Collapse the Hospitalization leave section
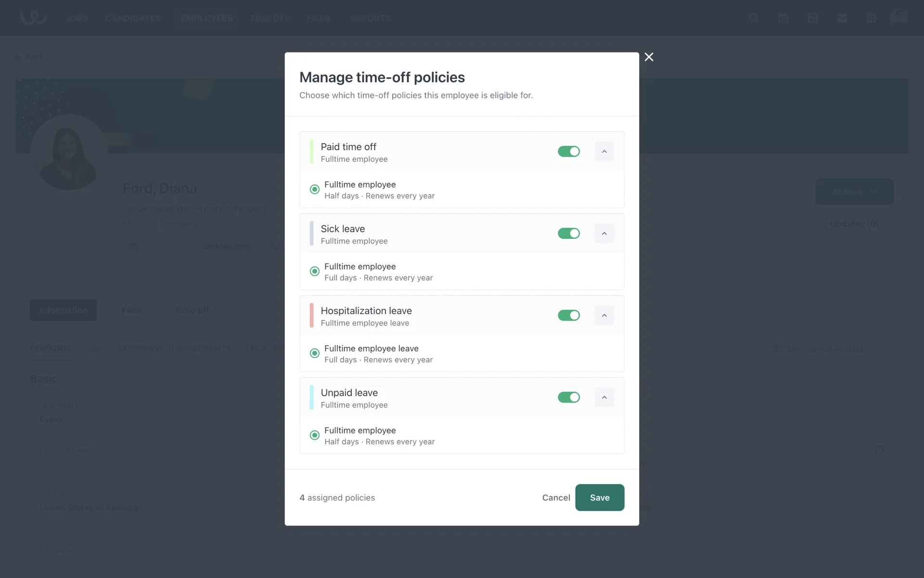The width and height of the screenshot is (924, 578). coord(604,315)
